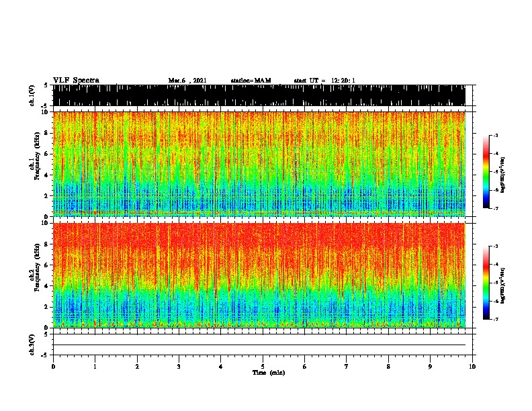Click the ch.2 frequency axis '6' tick label
532x411 pixels.
(x=48, y=265)
